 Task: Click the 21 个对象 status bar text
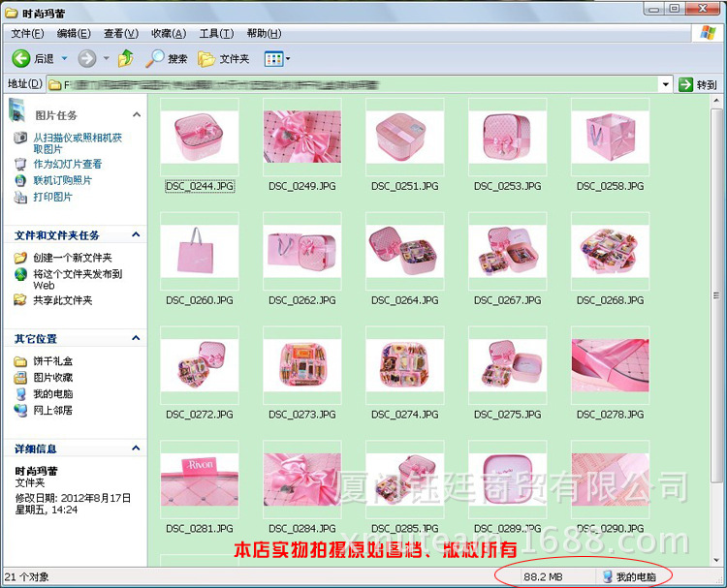coord(27,577)
